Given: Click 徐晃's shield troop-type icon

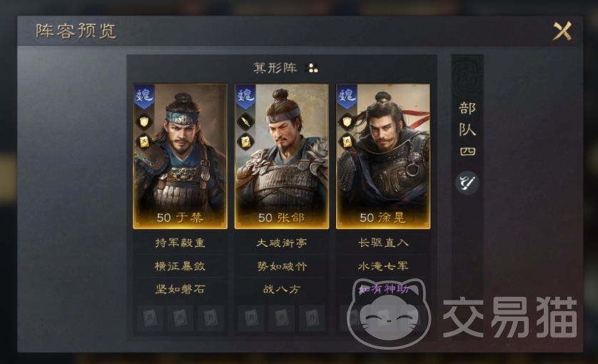Looking at the screenshot, I should click(347, 122).
